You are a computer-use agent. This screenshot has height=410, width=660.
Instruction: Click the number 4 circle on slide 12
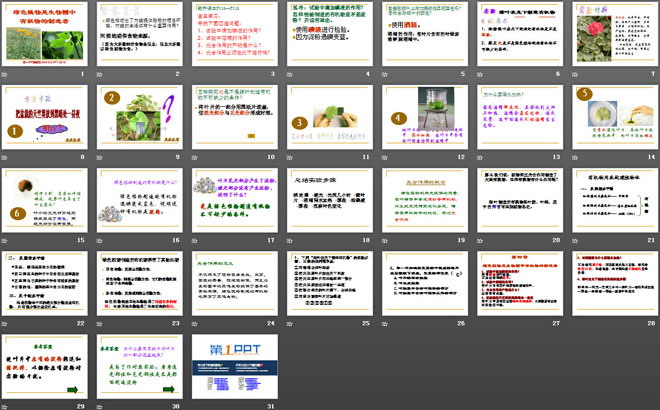(x=396, y=118)
